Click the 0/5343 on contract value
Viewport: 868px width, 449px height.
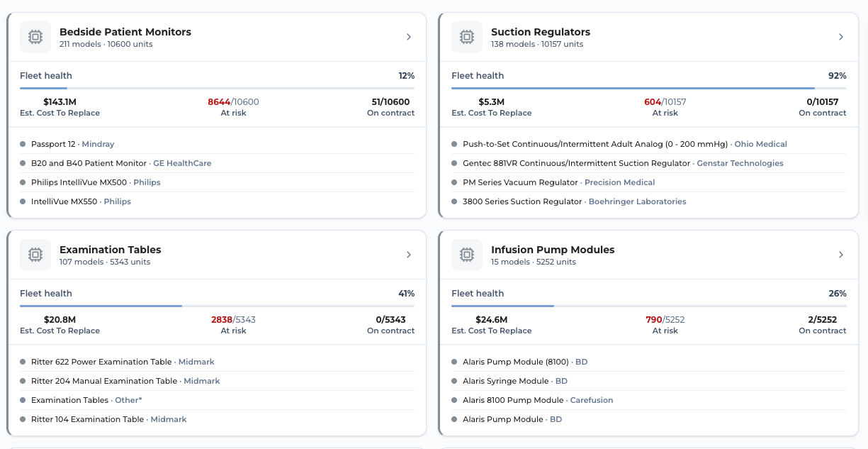click(390, 320)
